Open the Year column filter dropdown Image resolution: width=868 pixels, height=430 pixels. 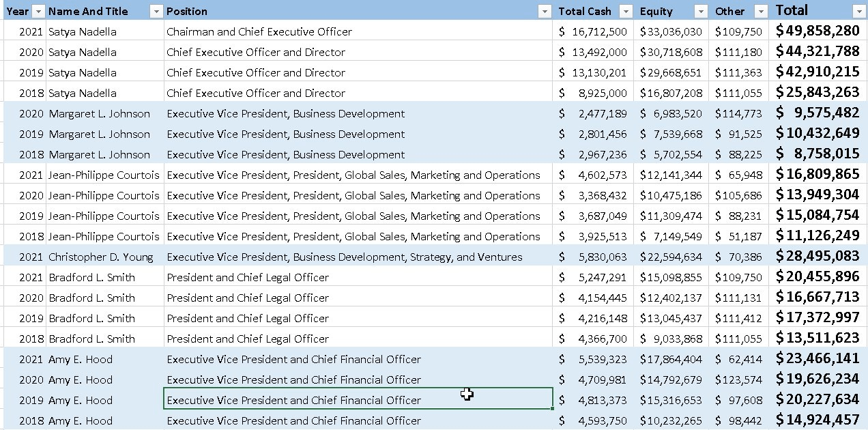[38, 12]
